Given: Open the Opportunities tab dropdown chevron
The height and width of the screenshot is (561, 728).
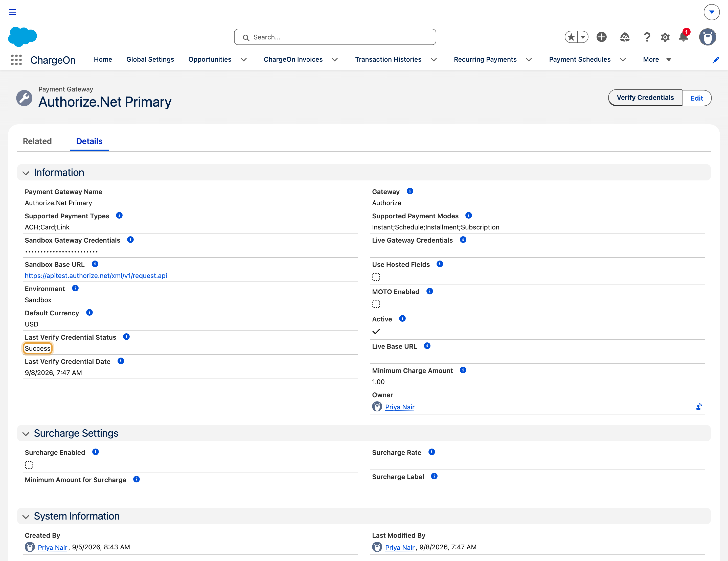Looking at the screenshot, I should tap(244, 60).
